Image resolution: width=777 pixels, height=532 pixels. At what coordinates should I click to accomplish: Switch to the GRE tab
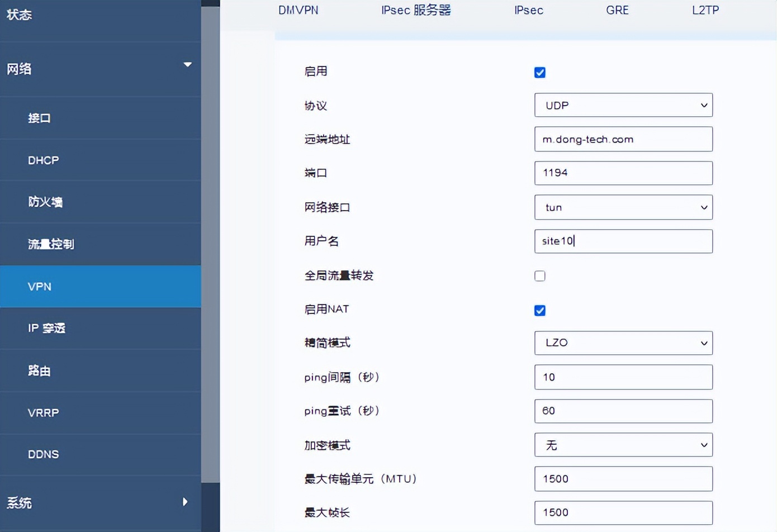coord(617,10)
